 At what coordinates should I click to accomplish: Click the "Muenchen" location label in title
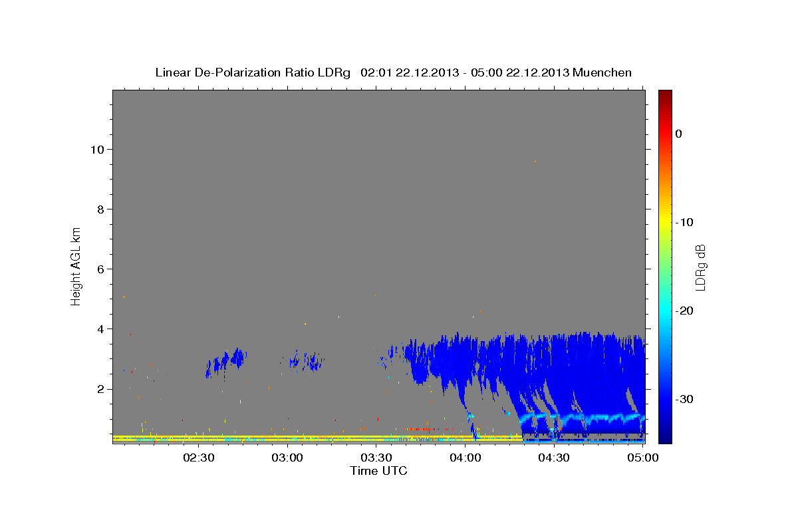point(602,72)
